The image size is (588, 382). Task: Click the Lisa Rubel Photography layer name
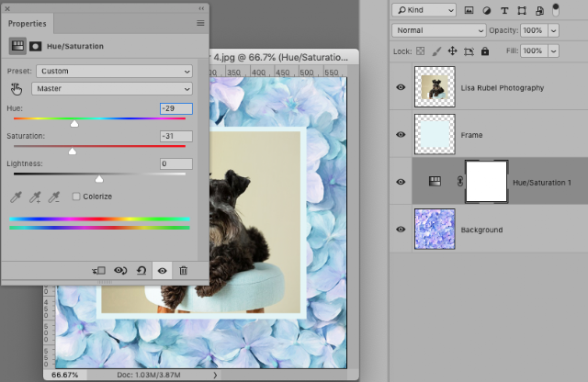pos(503,88)
